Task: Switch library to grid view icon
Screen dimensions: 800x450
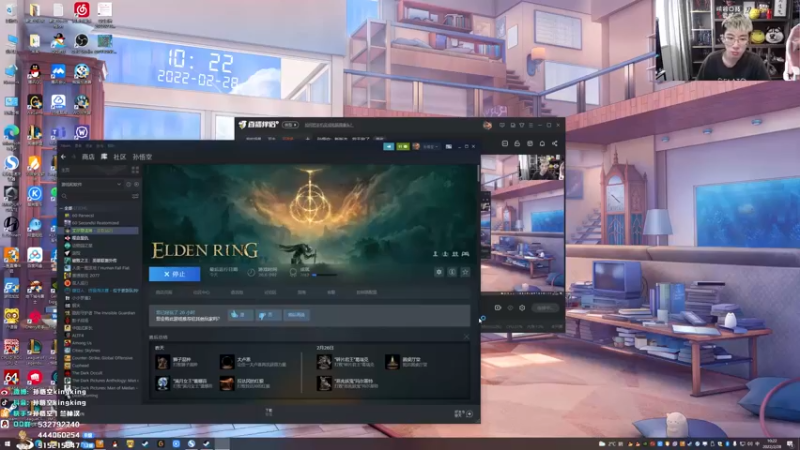Action: click(x=135, y=169)
